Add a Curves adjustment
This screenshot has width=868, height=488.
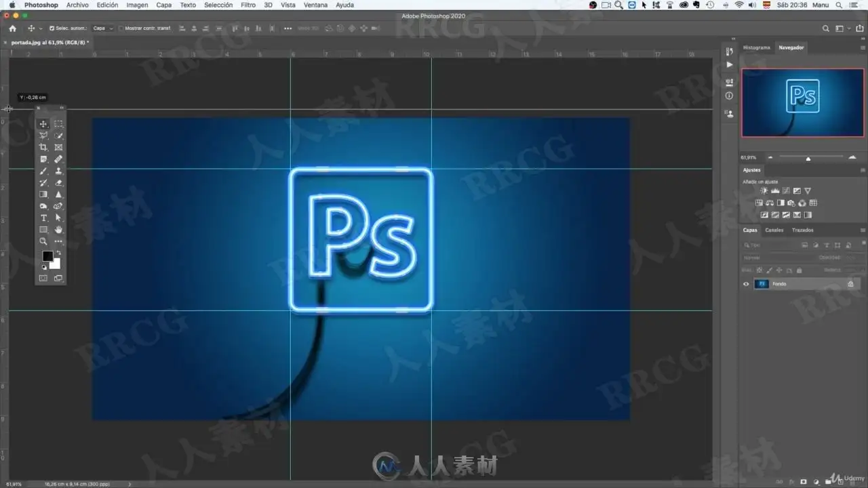pyautogui.click(x=786, y=191)
